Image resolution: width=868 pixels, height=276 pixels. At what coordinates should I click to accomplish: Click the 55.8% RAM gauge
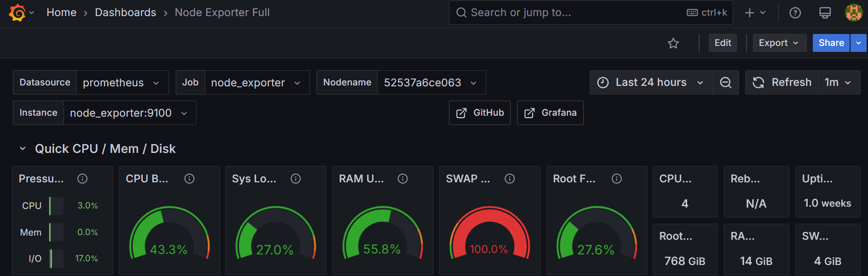(383, 233)
